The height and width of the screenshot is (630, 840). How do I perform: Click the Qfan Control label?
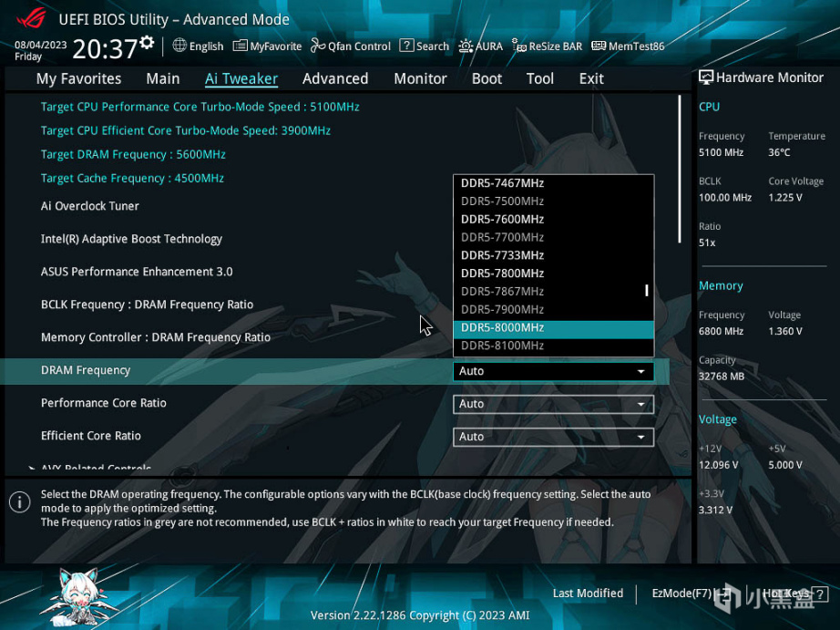tap(360, 46)
